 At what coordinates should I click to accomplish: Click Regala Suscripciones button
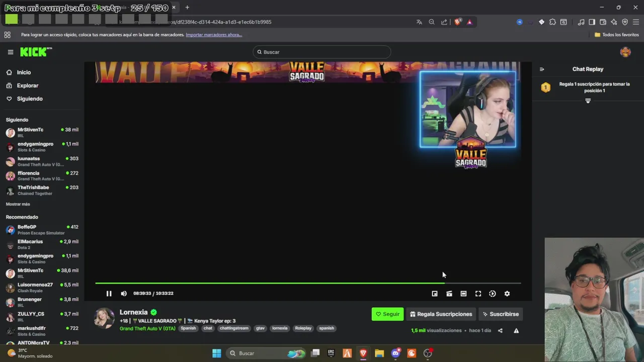(x=441, y=314)
